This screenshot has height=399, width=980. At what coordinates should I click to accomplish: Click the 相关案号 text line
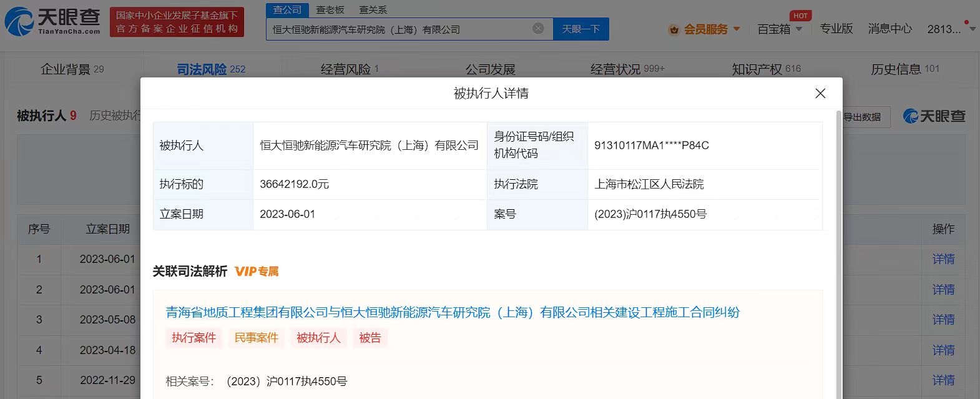click(257, 382)
